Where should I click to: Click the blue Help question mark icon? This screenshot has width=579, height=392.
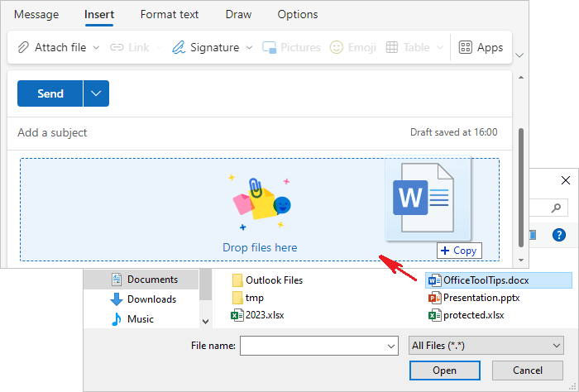[559, 235]
